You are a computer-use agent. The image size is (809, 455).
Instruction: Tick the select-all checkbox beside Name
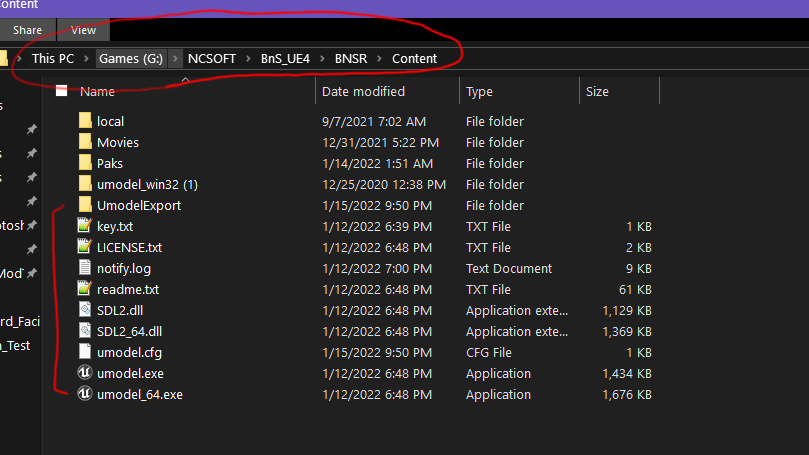(62, 91)
